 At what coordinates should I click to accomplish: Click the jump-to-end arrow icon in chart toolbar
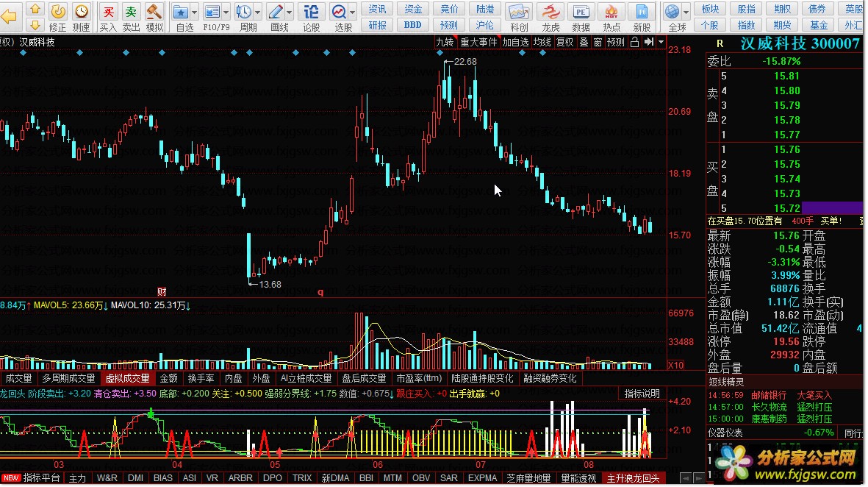(649, 42)
